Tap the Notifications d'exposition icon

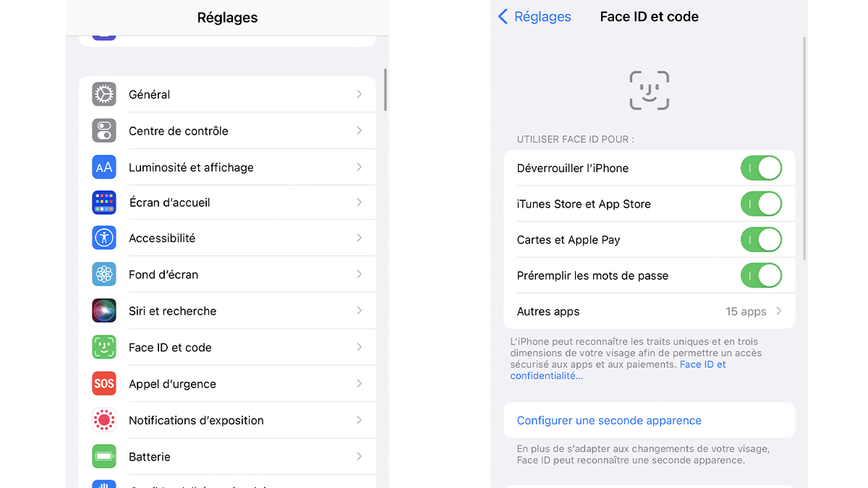(x=104, y=420)
